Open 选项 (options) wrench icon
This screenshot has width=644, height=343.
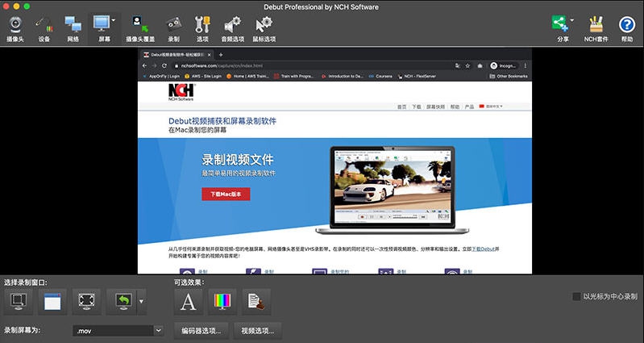[x=202, y=27]
